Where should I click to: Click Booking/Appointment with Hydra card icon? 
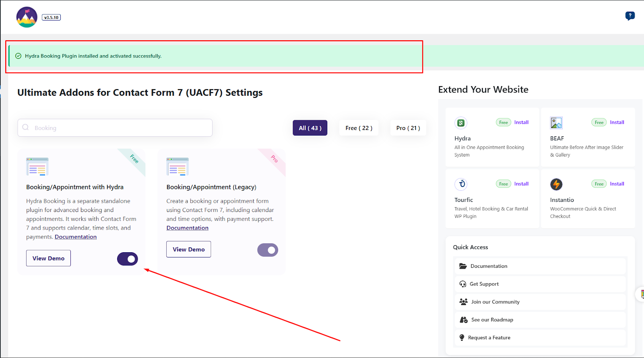tap(37, 167)
